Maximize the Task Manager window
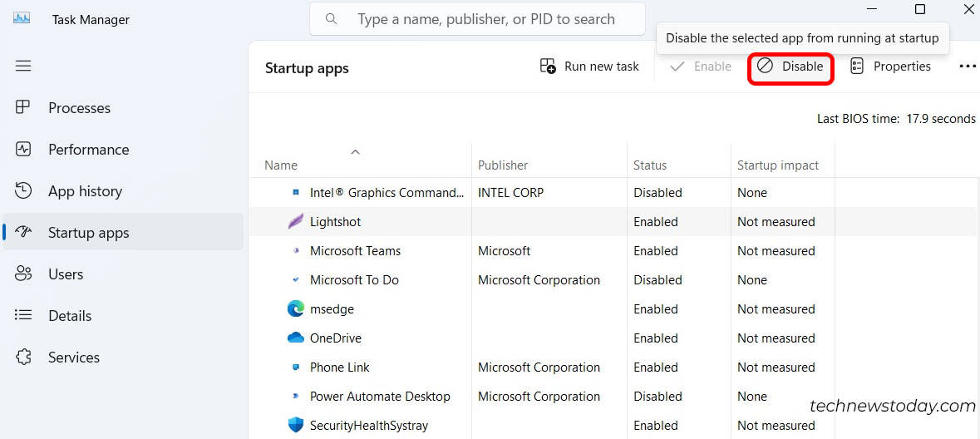The image size is (980, 439). point(920,9)
